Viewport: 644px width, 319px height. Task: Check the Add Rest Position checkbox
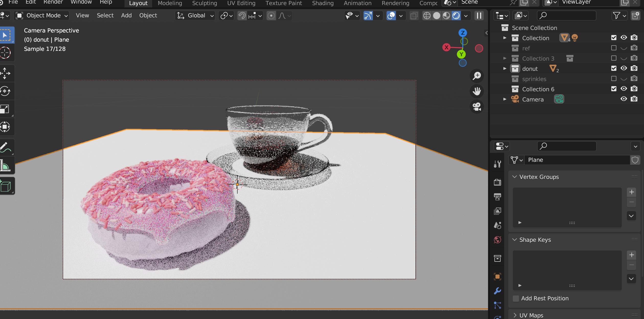coord(516,299)
